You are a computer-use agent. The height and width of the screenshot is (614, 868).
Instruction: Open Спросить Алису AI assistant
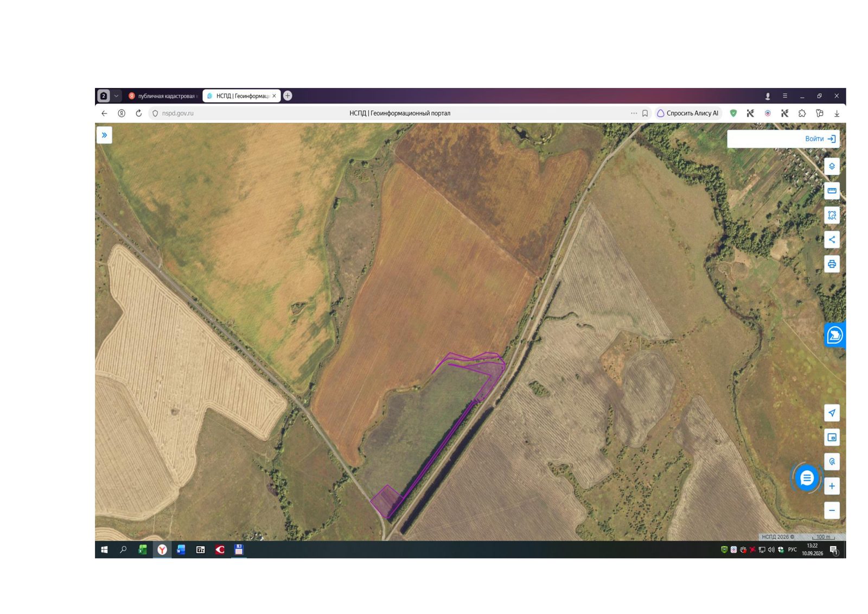point(687,113)
